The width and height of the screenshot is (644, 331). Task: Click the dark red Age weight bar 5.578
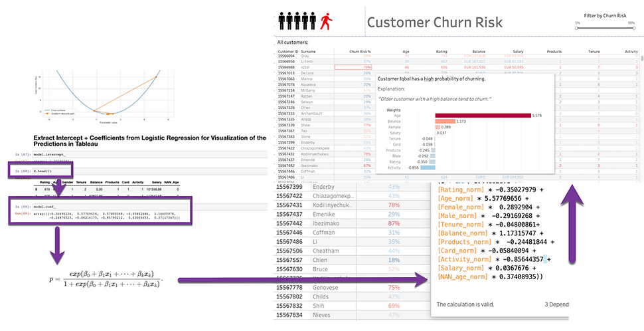click(483, 116)
